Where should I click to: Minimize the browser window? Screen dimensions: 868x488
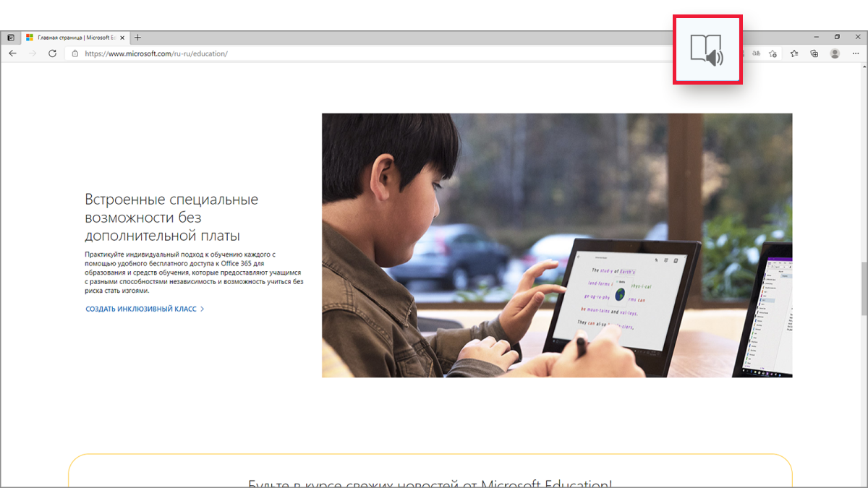pos(817,37)
